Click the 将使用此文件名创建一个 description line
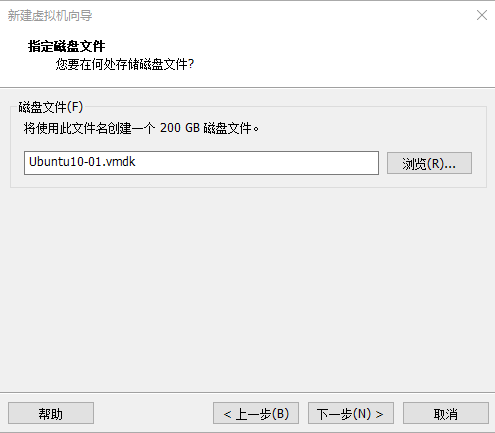Viewport: 495px width, 433px height. click(89, 128)
